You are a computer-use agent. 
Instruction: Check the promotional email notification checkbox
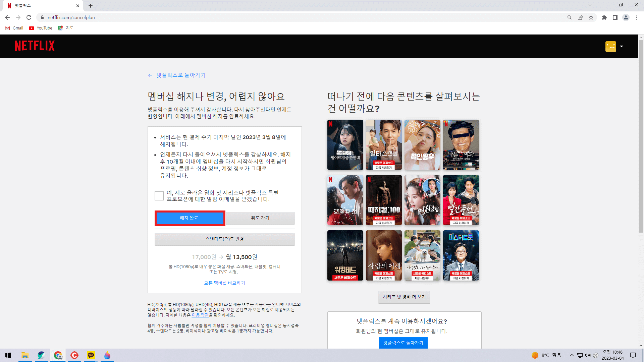(x=159, y=196)
